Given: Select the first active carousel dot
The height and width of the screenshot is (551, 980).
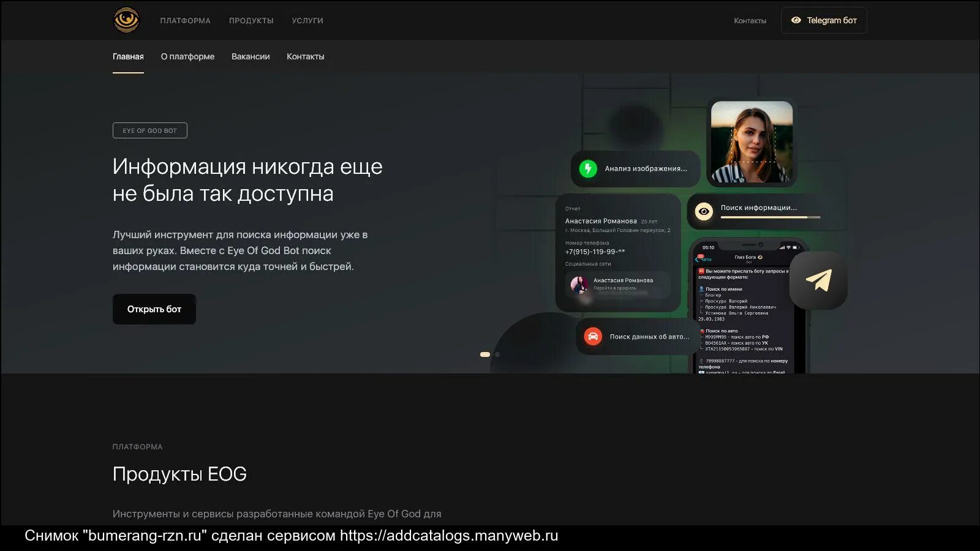Looking at the screenshot, I should pos(485,354).
